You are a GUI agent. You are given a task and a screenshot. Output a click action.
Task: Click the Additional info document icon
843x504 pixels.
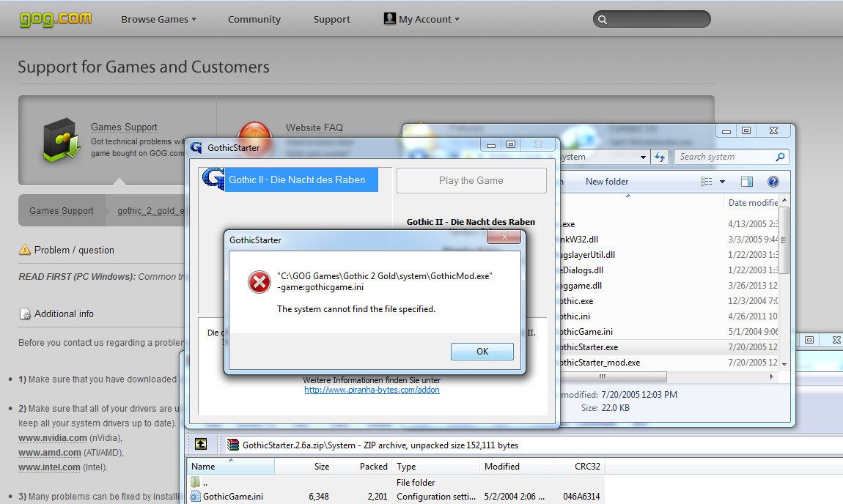click(25, 314)
